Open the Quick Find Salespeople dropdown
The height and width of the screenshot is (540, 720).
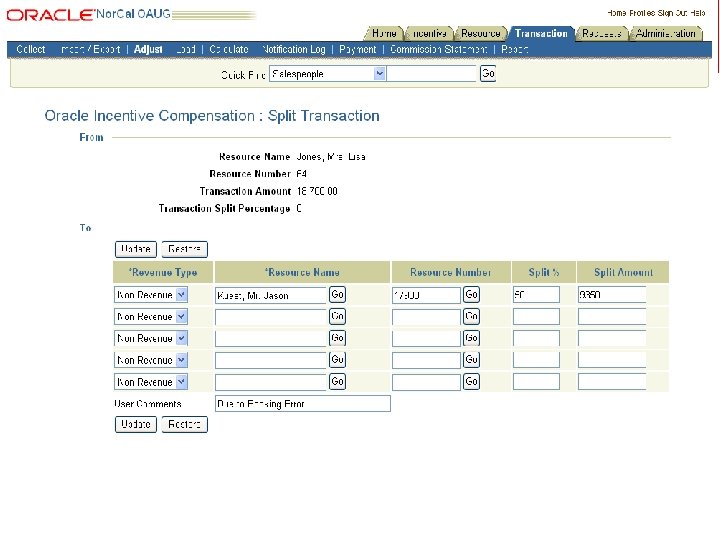tap(327, 73)
